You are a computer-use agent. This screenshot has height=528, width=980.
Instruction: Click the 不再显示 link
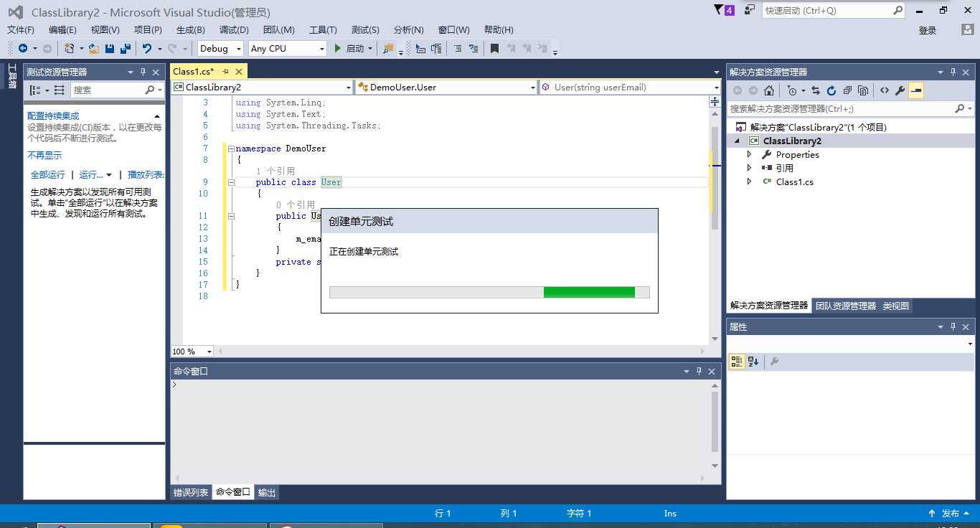[x=44, y=155]
